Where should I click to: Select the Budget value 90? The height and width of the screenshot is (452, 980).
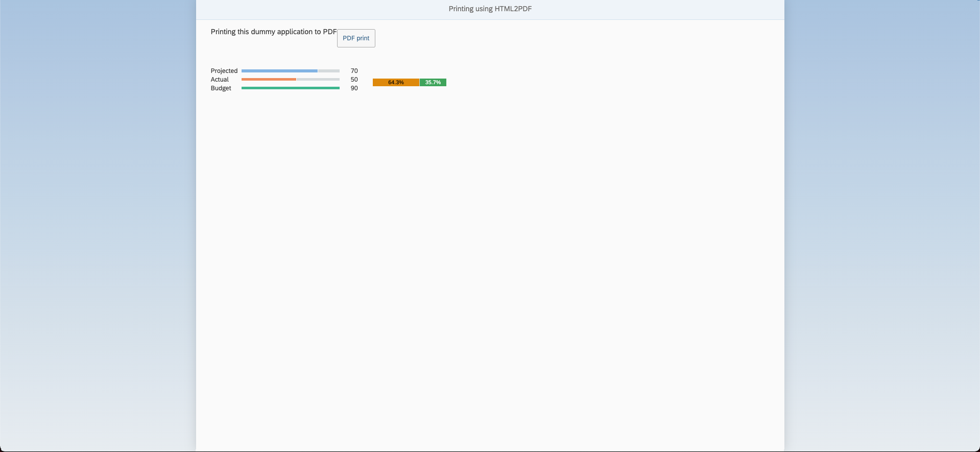coord(354,88)
